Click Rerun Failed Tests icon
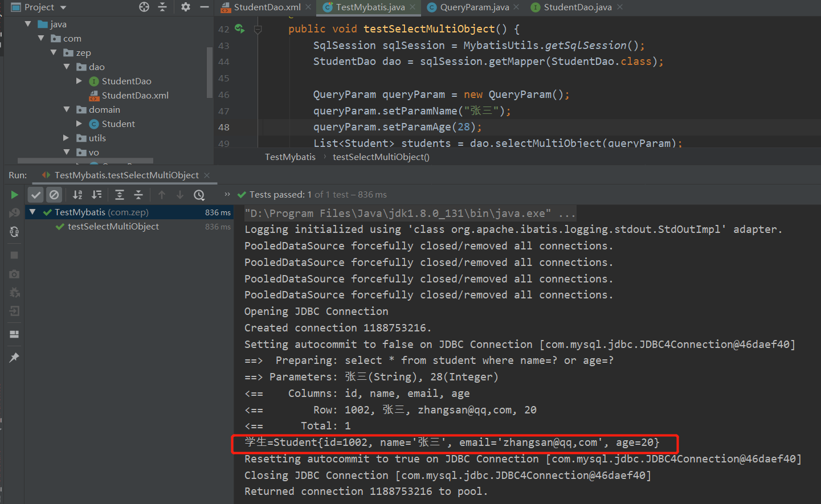821x504 pixels. [x=14, y=213]
